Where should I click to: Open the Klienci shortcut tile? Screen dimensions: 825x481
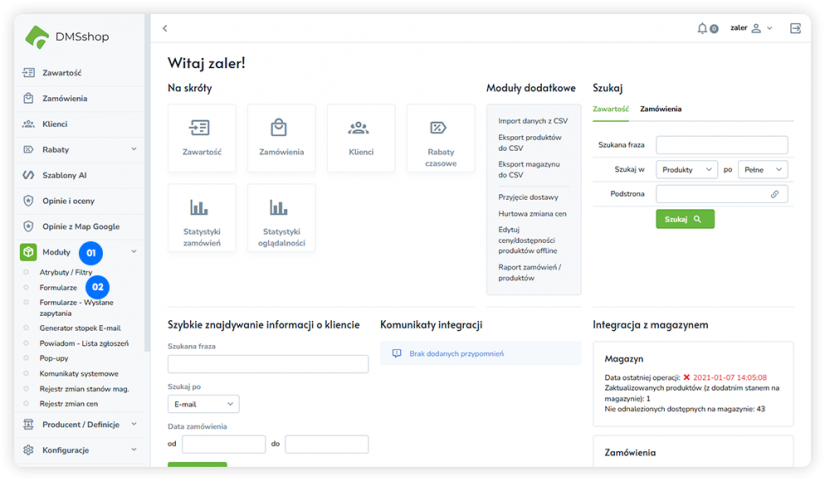tap(360, 138)
